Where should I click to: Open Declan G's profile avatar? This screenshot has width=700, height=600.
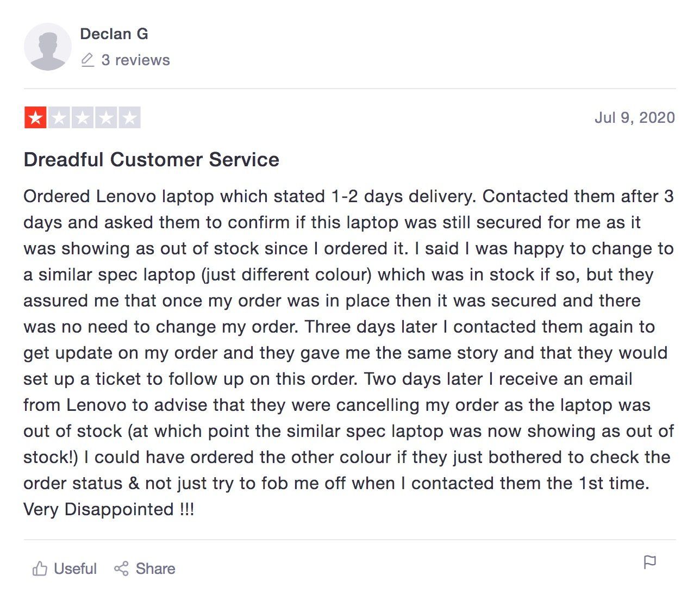tap(48, 47)
